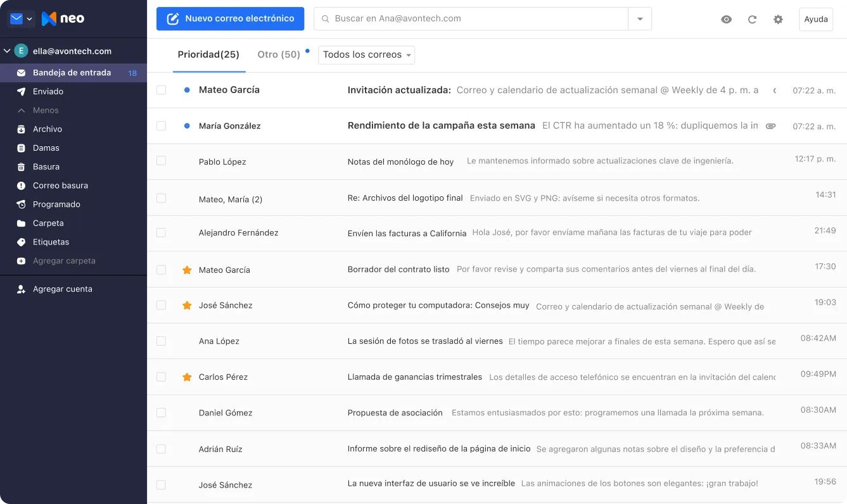Click the Correo basura spam icon
The image size is (847, 504).
[x=21, y=186]
